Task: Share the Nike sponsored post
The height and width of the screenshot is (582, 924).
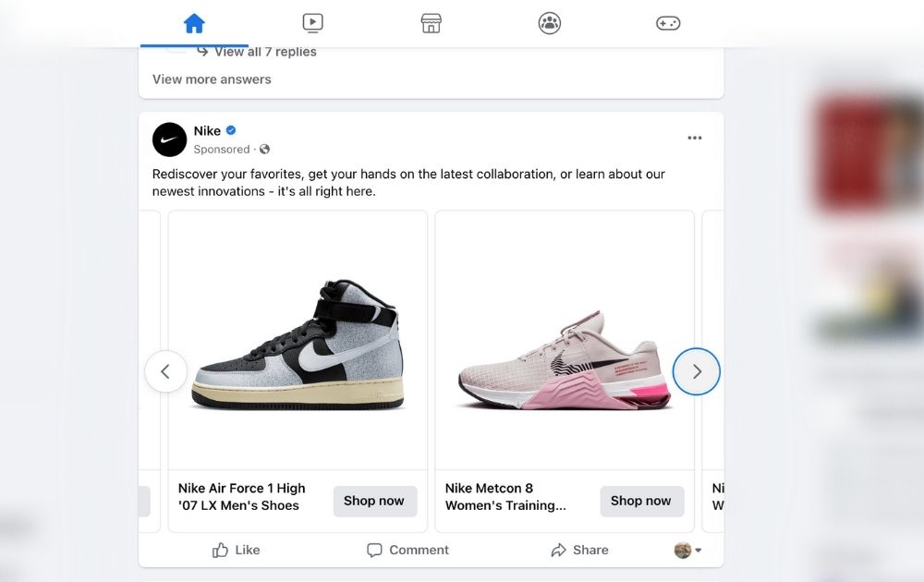Action: click(579, 550)
